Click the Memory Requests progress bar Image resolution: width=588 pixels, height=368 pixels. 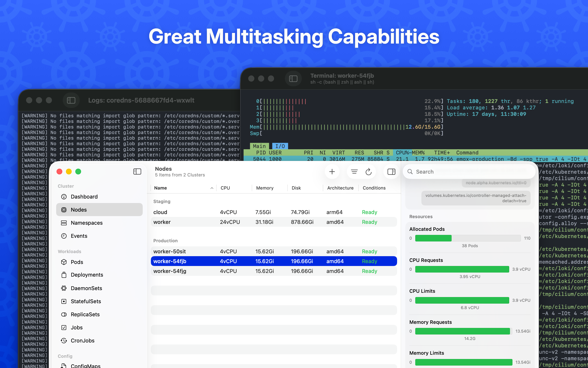point(463,331)
